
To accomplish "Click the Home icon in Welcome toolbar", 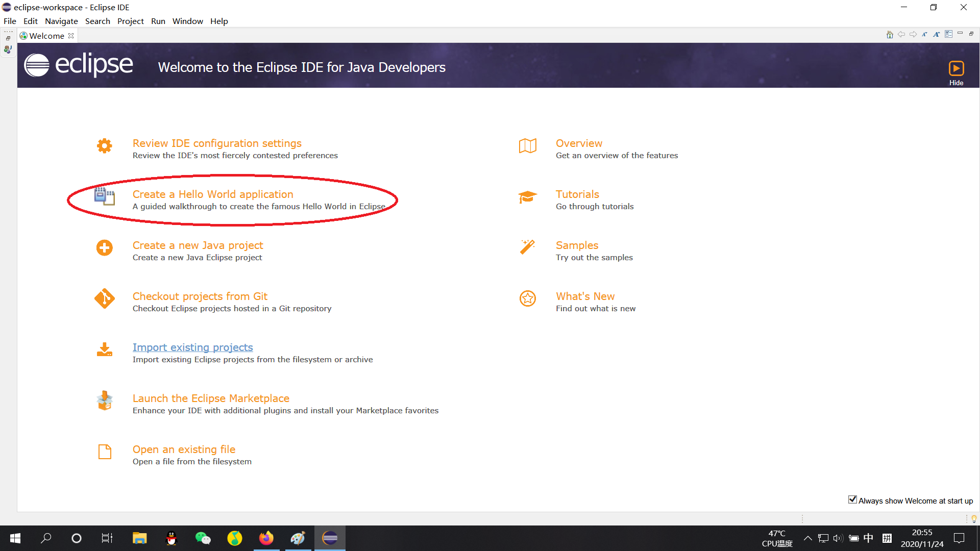I will (x=890, y=35).
